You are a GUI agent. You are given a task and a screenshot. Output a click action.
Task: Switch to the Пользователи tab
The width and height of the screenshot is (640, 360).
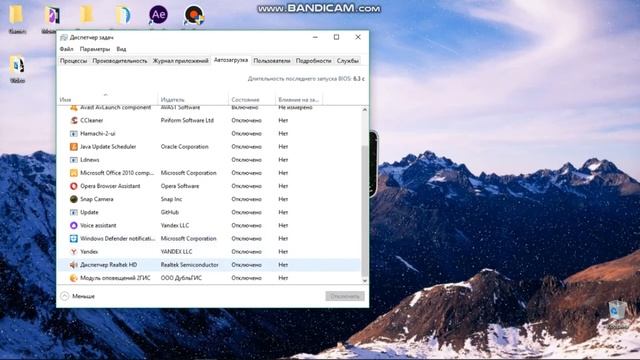pos(271,61)
